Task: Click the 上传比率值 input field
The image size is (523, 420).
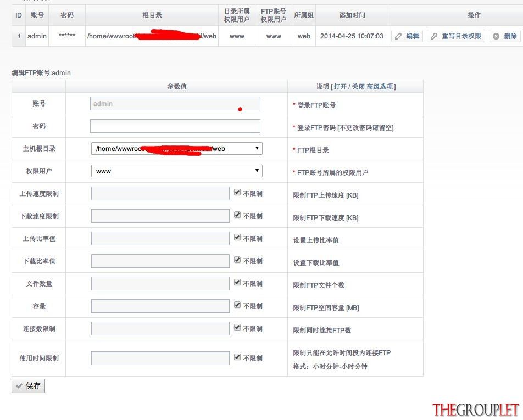Action: (160, 238)
